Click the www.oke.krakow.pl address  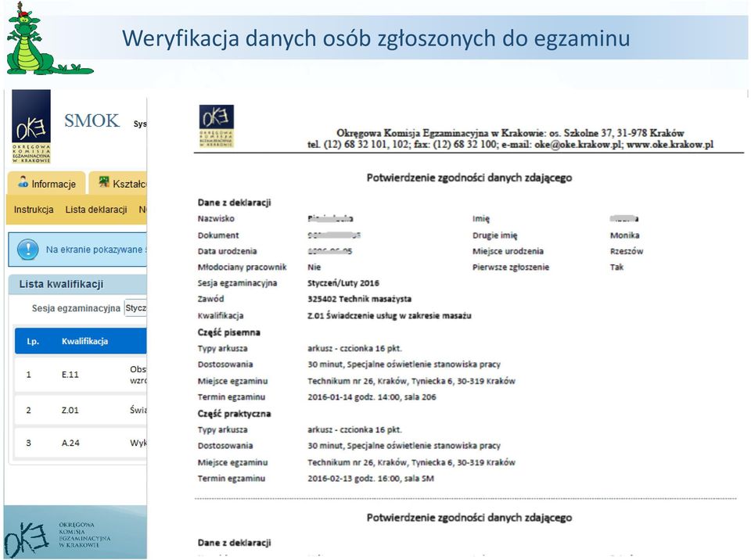(670, 144)
